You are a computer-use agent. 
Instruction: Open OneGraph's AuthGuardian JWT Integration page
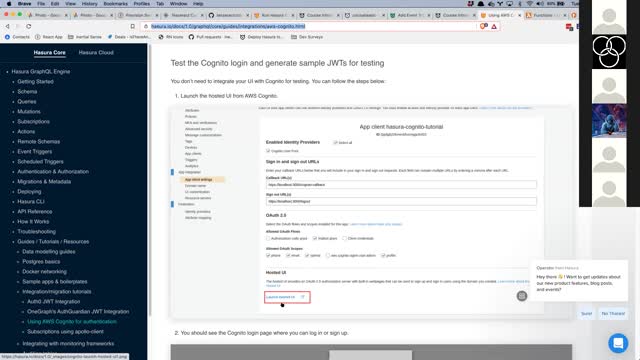[x=78, y=311]
